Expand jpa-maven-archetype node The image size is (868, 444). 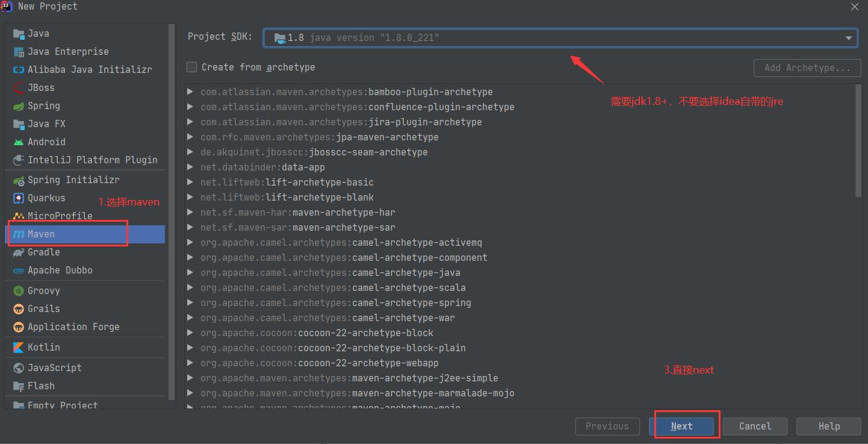click(190, 137)
